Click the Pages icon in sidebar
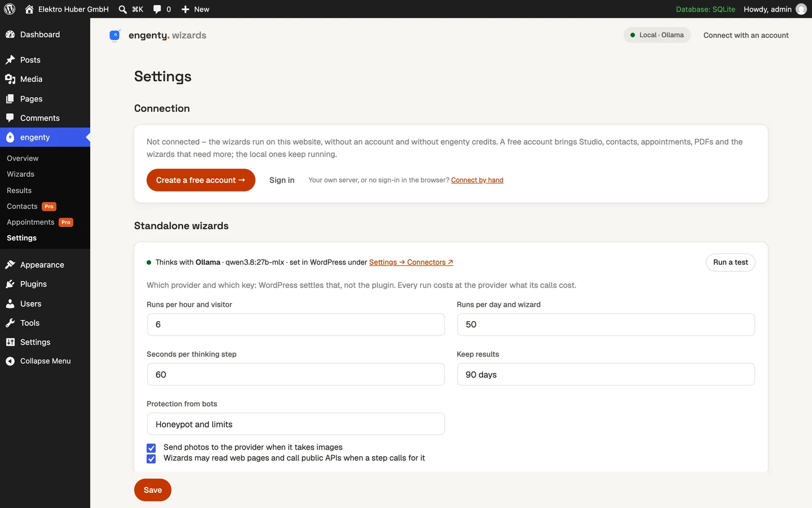The image size is (812, 508). tap(10, 99)
